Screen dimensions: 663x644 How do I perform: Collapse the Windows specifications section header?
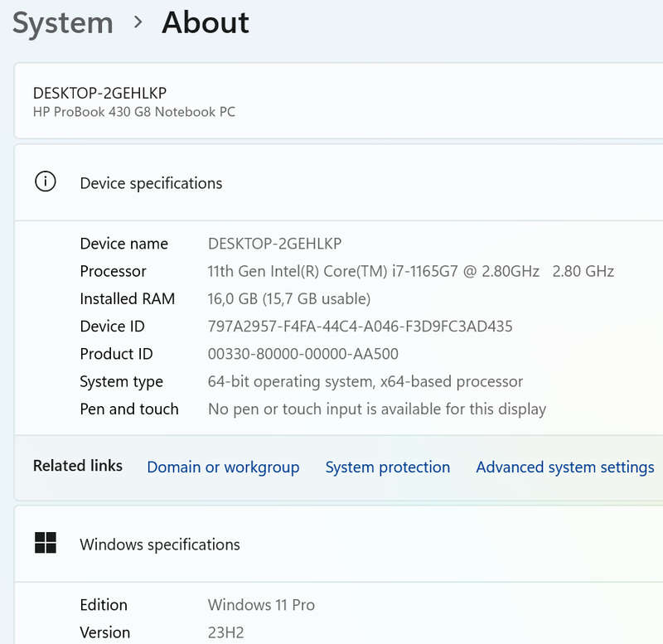point(339,544)
